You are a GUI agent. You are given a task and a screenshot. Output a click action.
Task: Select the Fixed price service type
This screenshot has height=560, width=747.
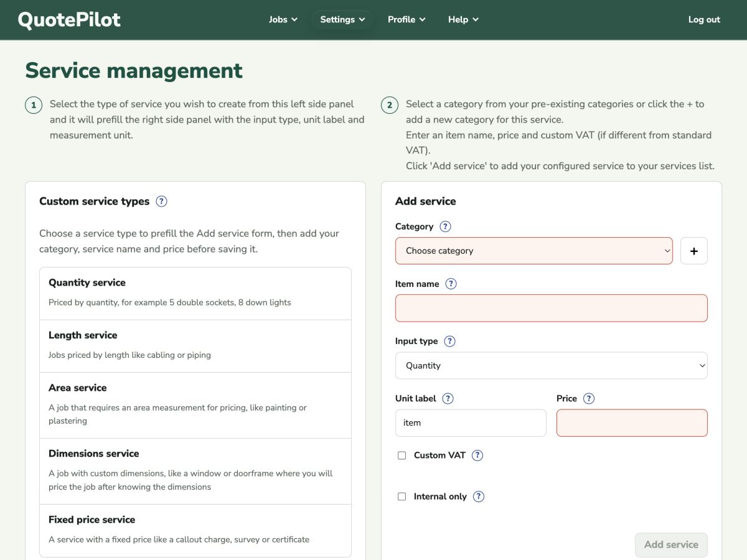pos(195,530)
